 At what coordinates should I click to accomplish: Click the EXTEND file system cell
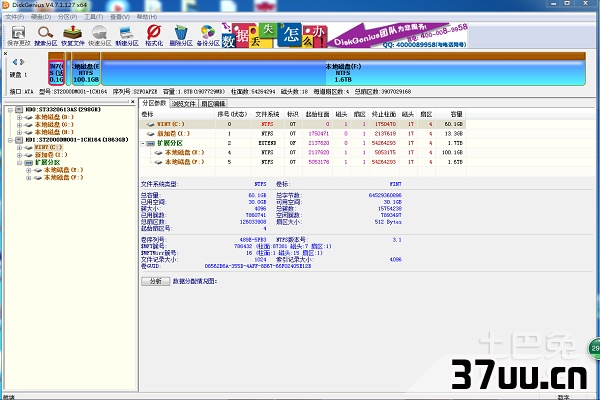click(x=267, y=143)
